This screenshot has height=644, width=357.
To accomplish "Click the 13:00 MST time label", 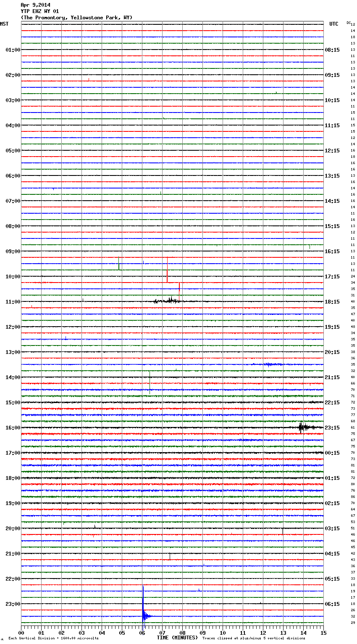I will click(x=13, y=352).
